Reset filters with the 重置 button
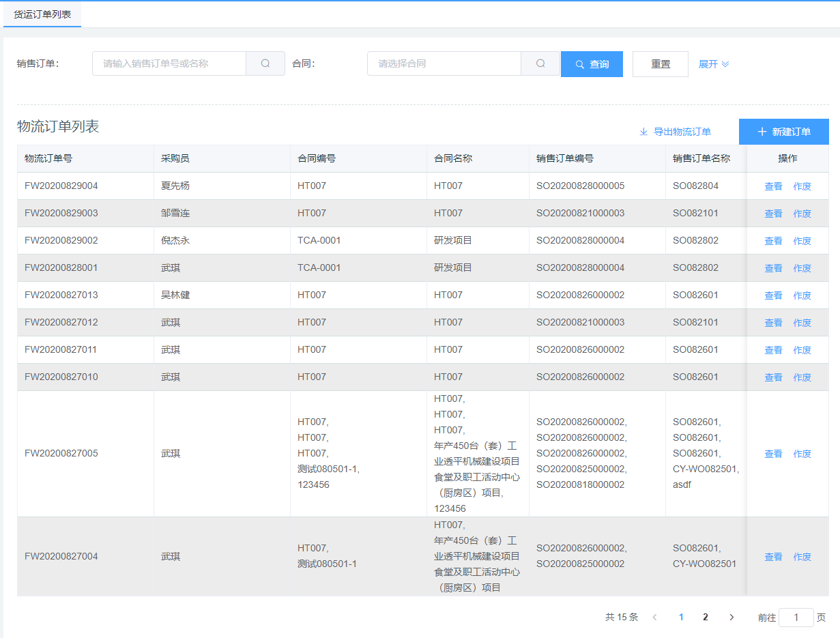This screenshot has width=840, height=638. 660,64
